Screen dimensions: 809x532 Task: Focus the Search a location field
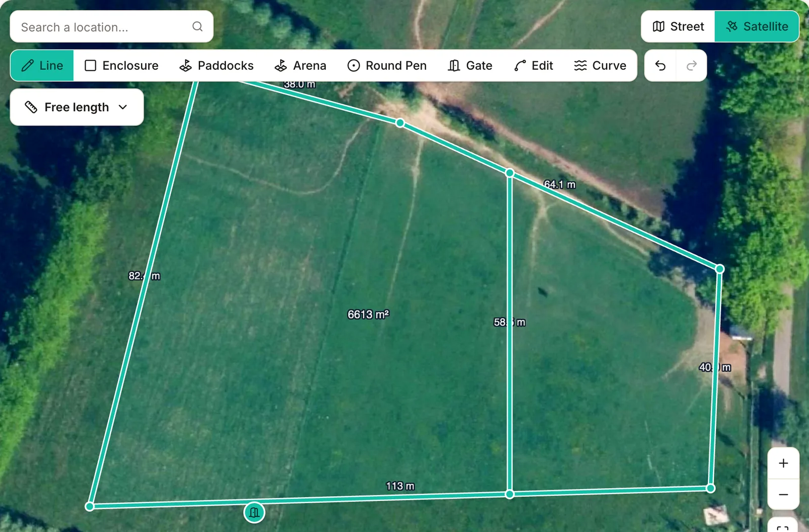[111, 27]
